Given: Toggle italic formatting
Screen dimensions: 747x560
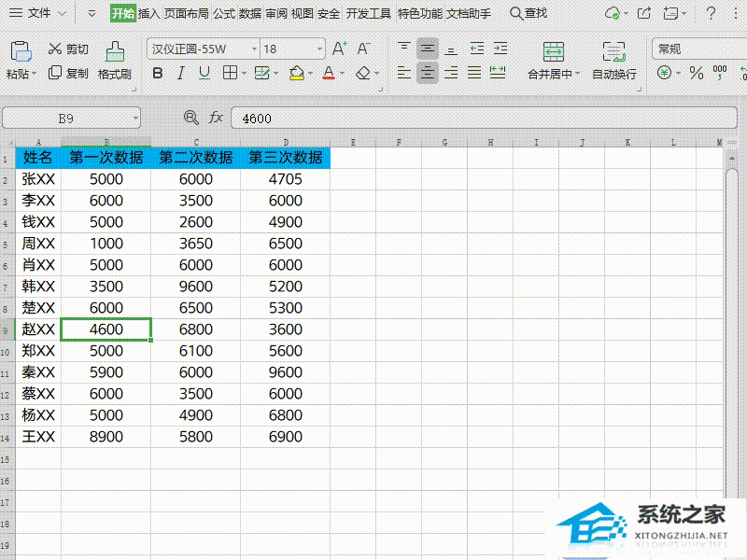Looking at the screenshot, I should click(182, 73).
